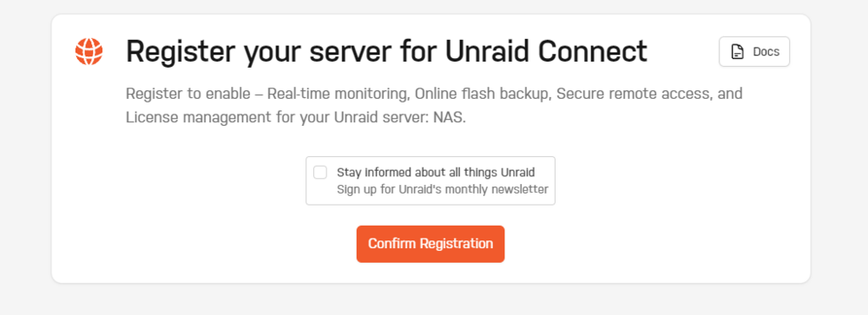The image size is (868, 315).
Task: Click the orange globe Unraid Connect icon
Action: pyautogui.click(x=89, y=51)
